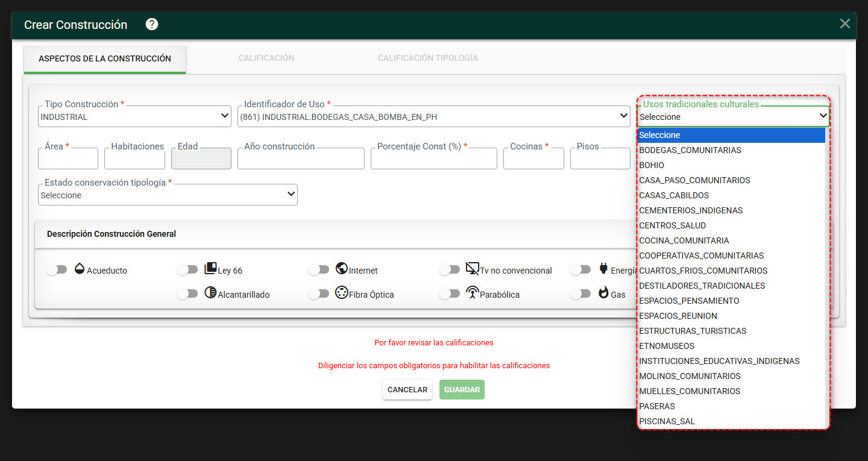Select BODEGAS_COMUNITARIAS from the list

click(x=731, y=150)
